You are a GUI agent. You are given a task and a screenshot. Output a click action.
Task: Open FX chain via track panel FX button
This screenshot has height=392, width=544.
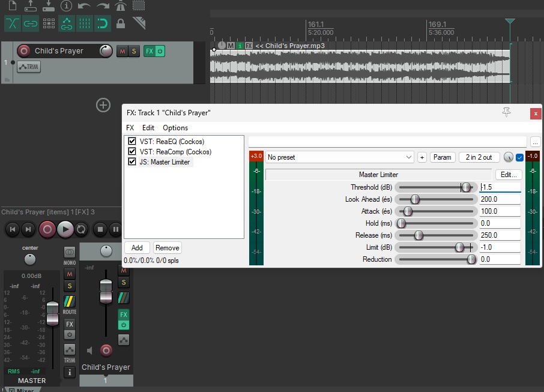[149, 51]
